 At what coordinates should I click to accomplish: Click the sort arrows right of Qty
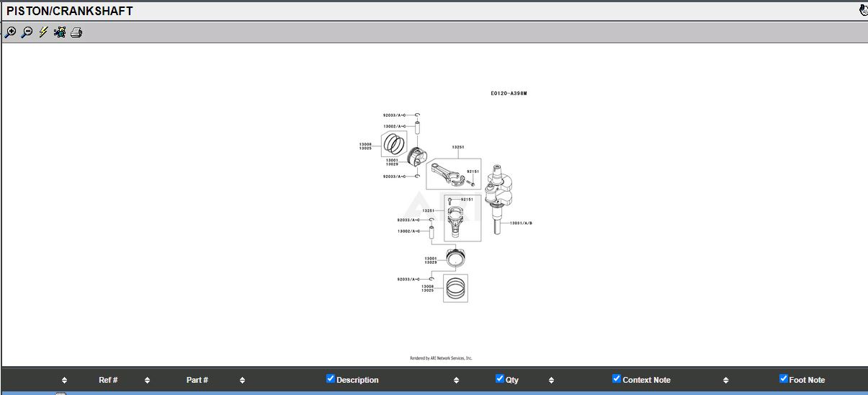[x=551, y=381]
